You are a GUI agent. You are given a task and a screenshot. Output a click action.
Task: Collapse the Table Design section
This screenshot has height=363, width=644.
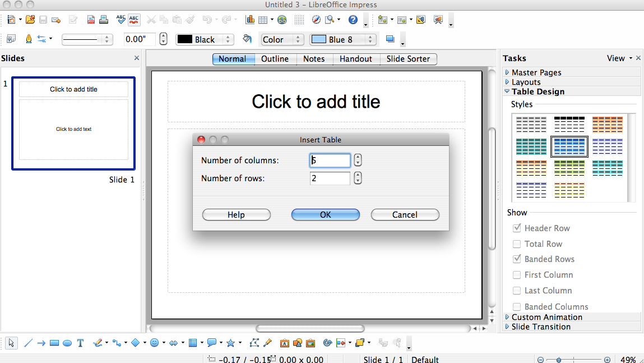(x=507, y=91)
